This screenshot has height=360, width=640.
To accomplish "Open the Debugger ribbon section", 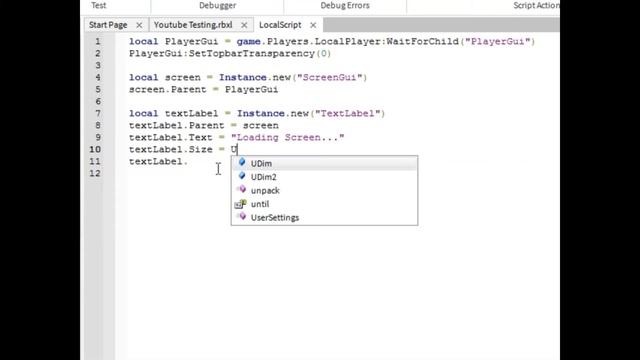I will 217,5.
